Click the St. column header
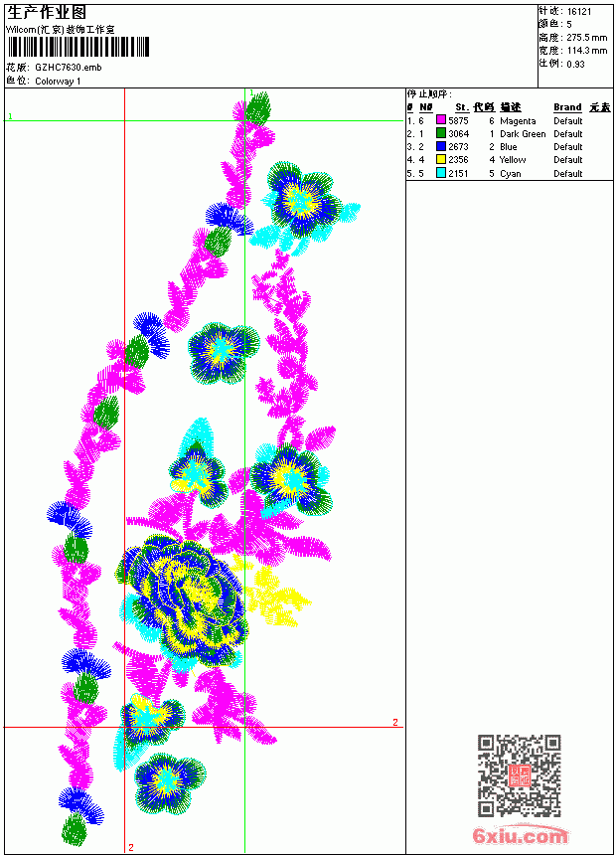 pos(462,107)
